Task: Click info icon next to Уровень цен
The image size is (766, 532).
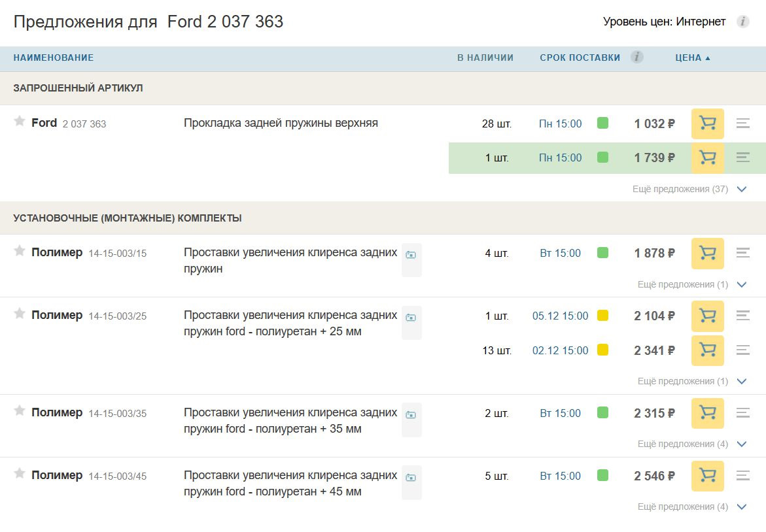Action: point(742,22)
